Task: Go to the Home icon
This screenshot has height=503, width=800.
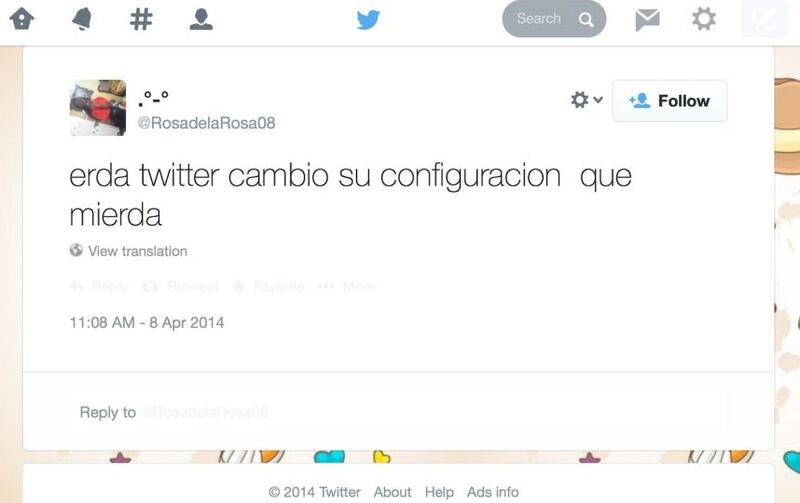Action: pos(22,19)
